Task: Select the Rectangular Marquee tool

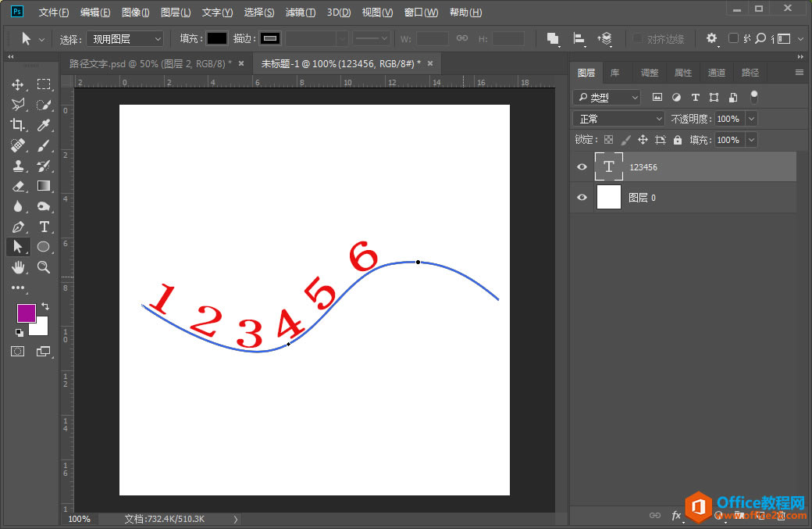Action: (x=44, y=84)
